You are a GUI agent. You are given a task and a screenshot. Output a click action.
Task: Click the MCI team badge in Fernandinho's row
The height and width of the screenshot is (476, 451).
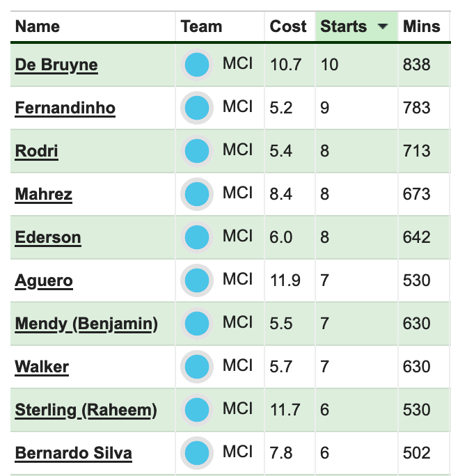(197, 108)
